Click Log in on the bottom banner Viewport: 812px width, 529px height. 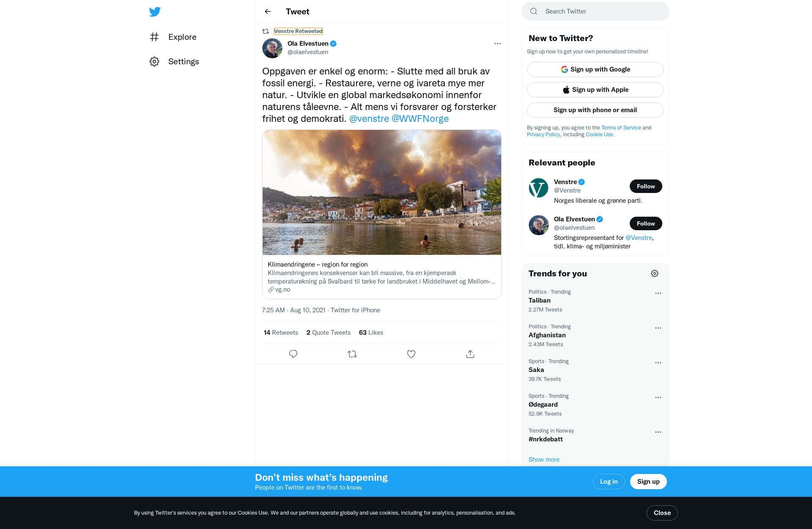tap(609, 482)
